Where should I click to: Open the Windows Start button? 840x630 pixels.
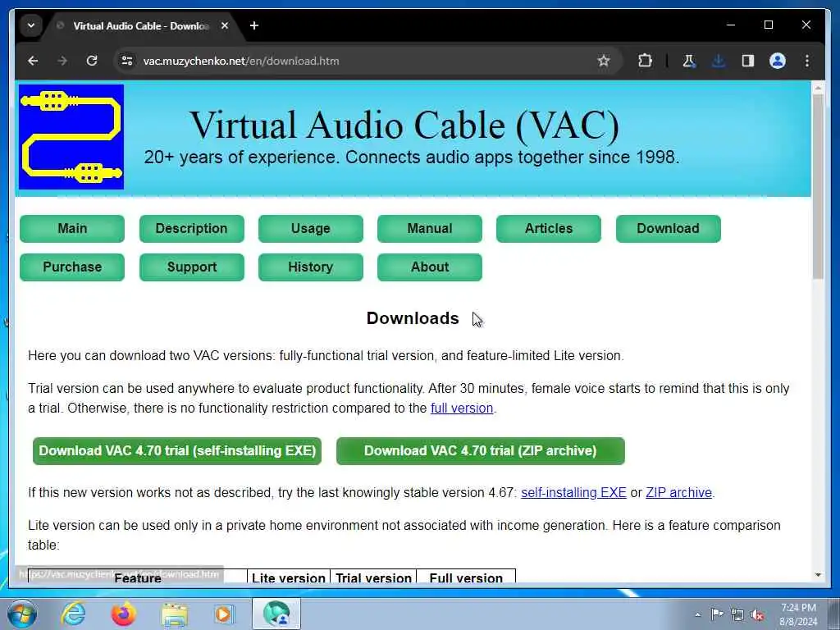(x=21, y=614)
